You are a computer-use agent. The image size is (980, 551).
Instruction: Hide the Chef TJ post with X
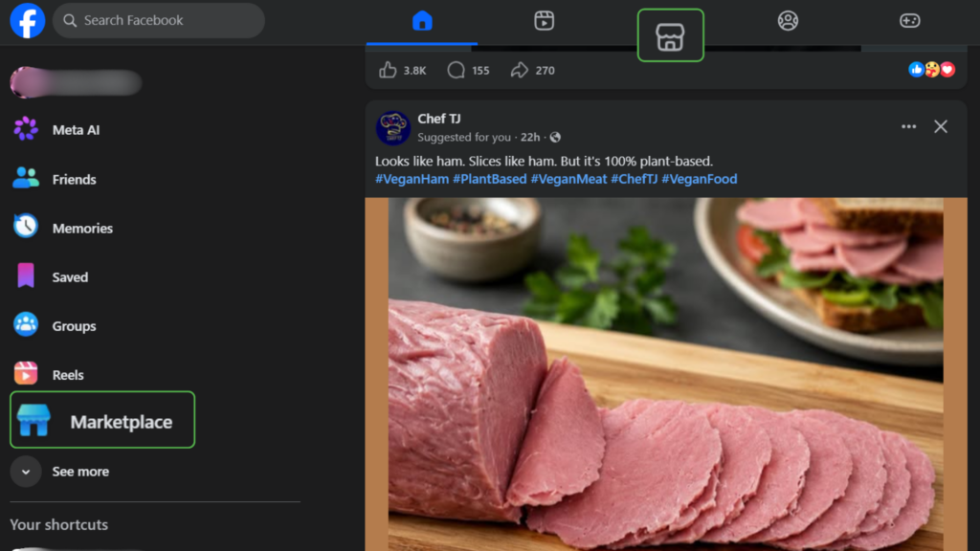[x=941, y=127]
